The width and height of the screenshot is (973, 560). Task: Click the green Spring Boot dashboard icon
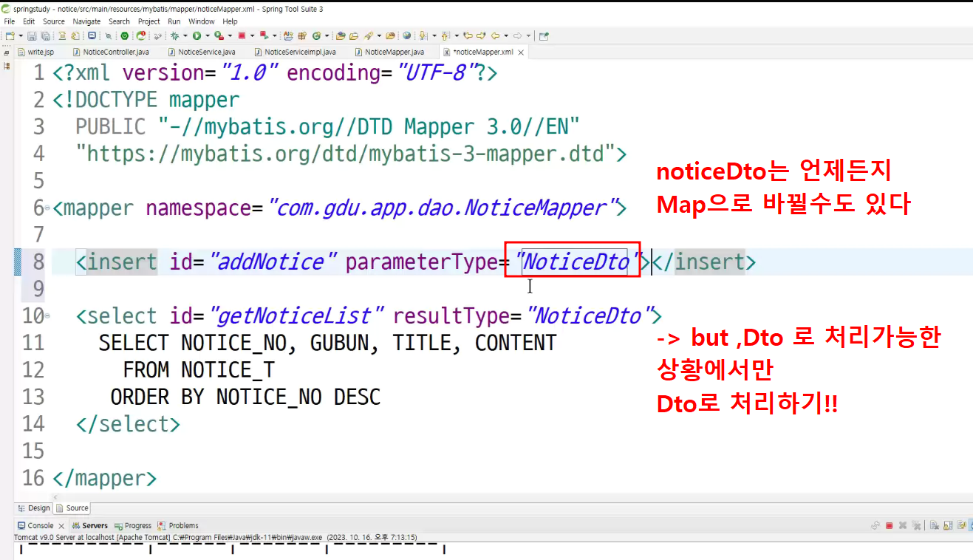(x=124, y=35)
